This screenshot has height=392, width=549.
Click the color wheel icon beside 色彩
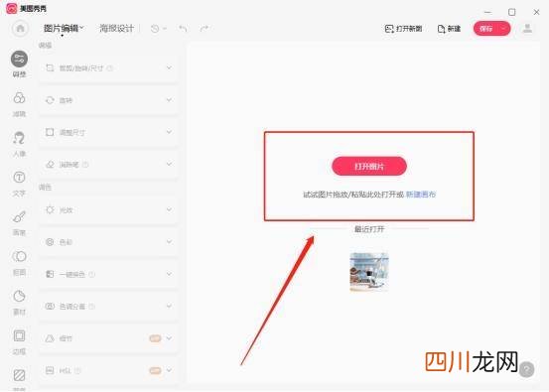pyautogui.click(x=50, y=242)
